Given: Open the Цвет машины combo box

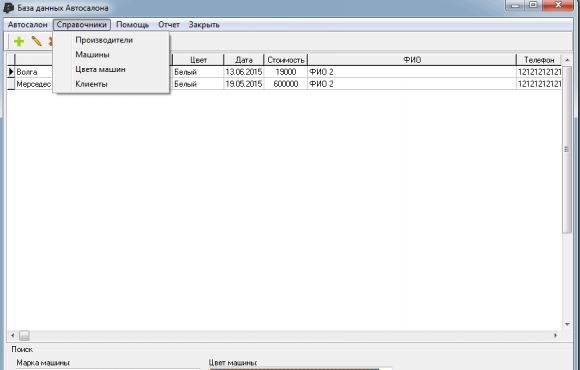Looking at the screenshot, I should (x=300, y=369).
